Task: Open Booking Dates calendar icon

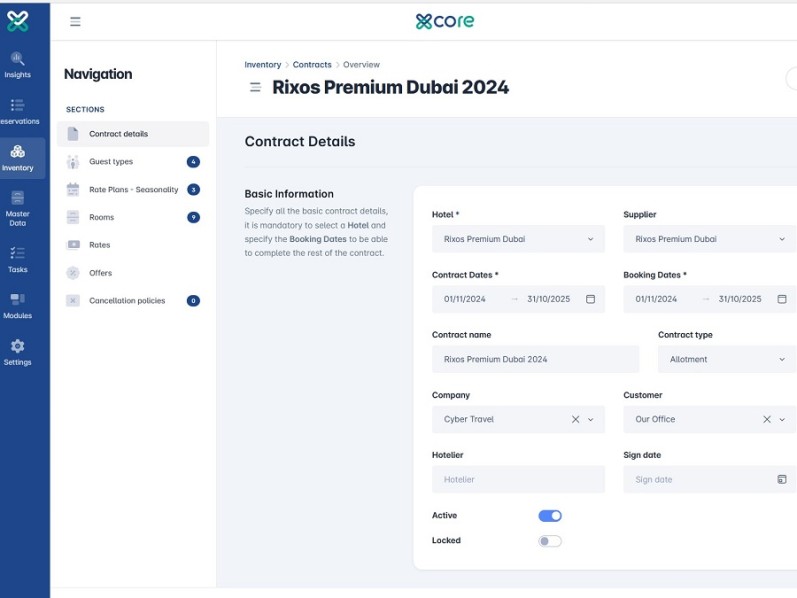Action: [782, 299]
